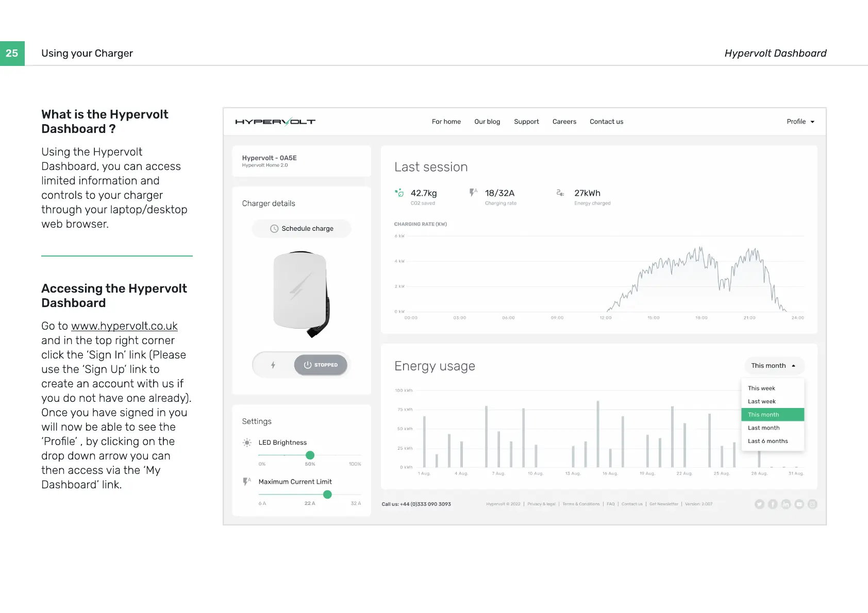The height and width of the screenshot is (613, 868).
Task: Collapse the This month period dropdown
Action: 774,366
